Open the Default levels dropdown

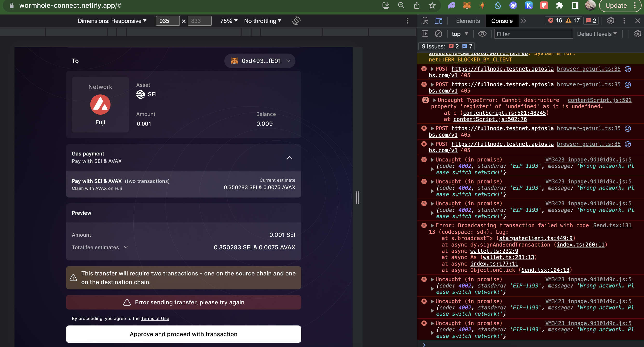(x=597, y=34)
